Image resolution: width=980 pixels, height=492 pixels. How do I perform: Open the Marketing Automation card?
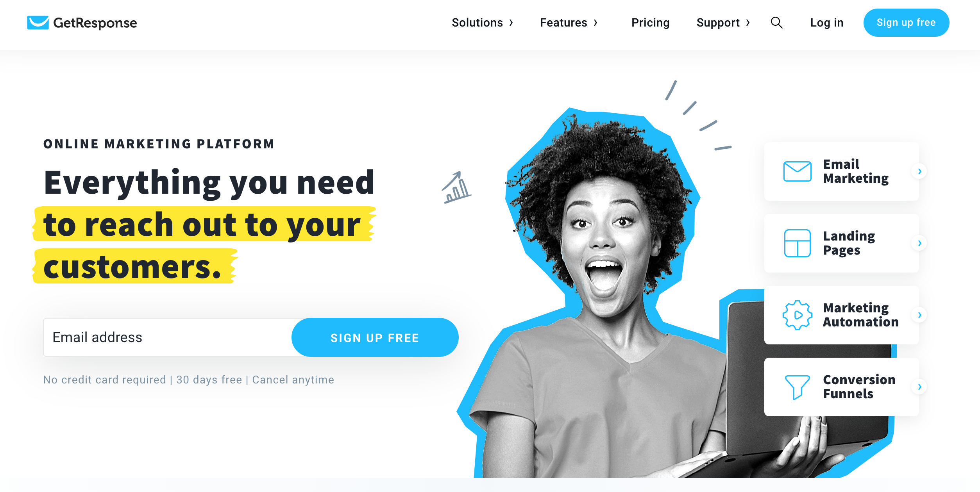[841, 315]
